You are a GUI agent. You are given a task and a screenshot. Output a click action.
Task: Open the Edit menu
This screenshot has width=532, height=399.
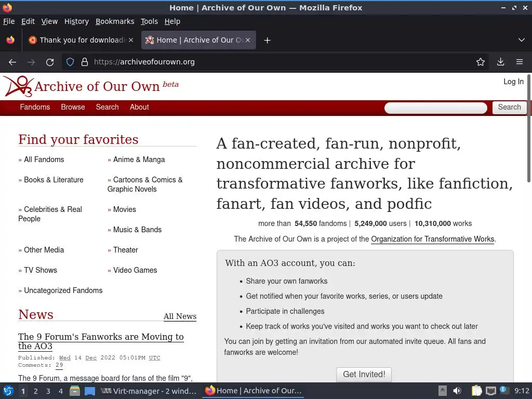(x=28, y=21)
